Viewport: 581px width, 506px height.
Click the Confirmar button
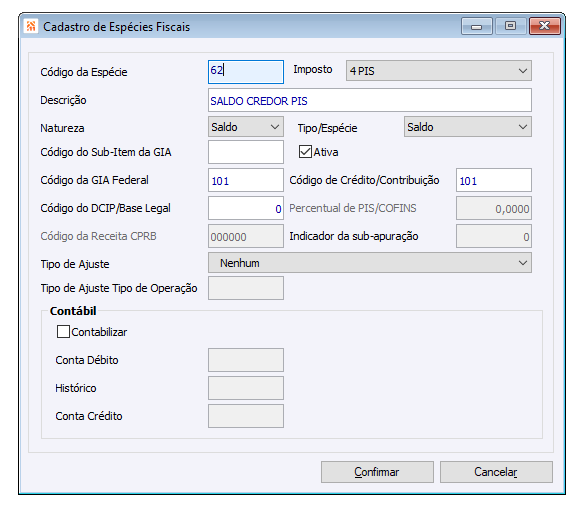(x=377, y=472)
